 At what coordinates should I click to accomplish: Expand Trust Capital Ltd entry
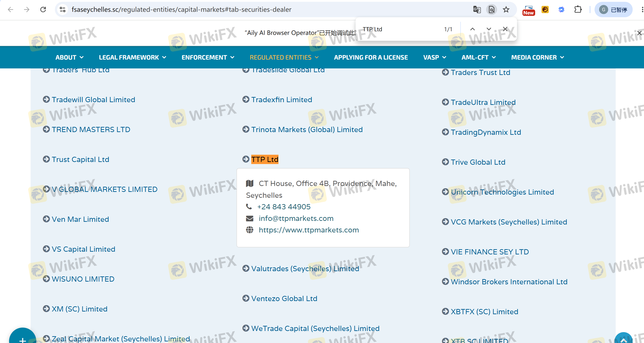pyautogui.click(x=80, y=159)
